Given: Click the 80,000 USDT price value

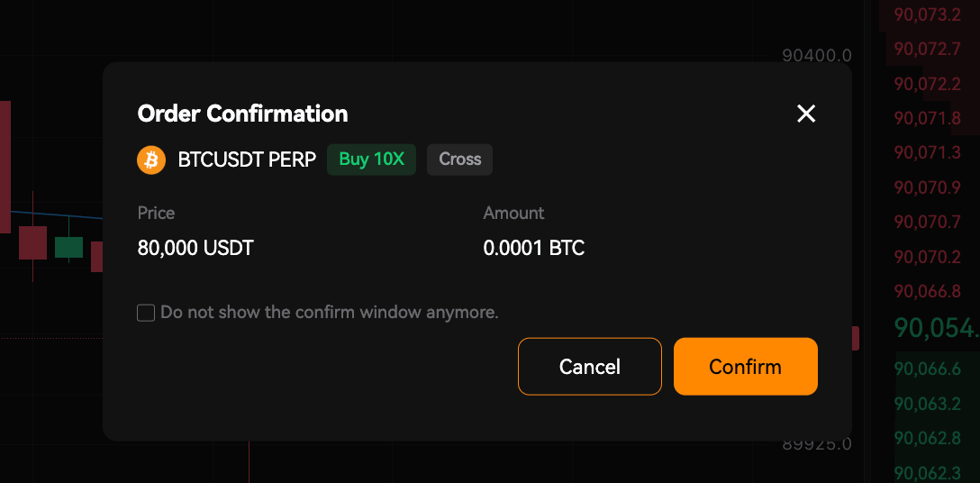Looking at the screenshot, I should point(195,249).
